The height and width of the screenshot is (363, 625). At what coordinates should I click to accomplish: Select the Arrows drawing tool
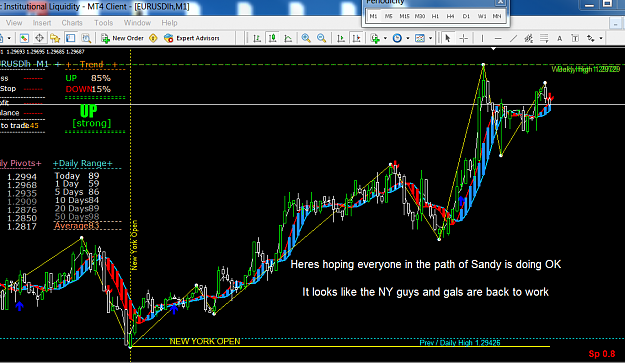pyautogui.click(x=590, y=38)
